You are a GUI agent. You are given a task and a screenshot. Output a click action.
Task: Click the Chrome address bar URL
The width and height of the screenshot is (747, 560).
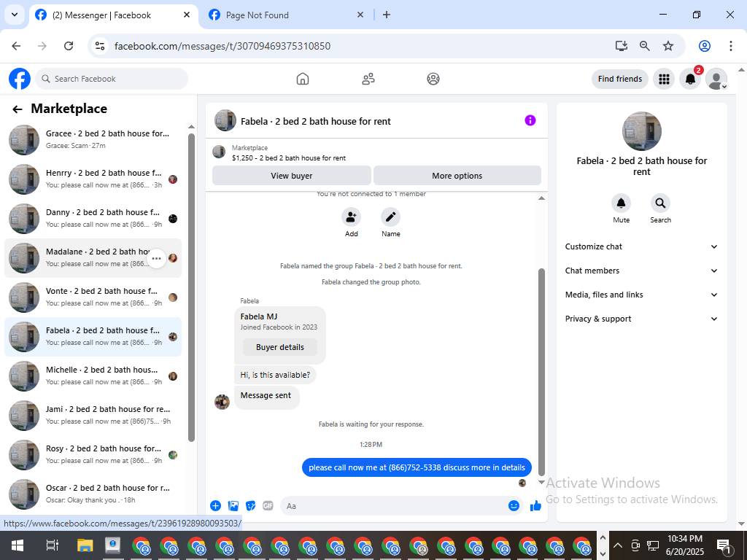point(222,46)
